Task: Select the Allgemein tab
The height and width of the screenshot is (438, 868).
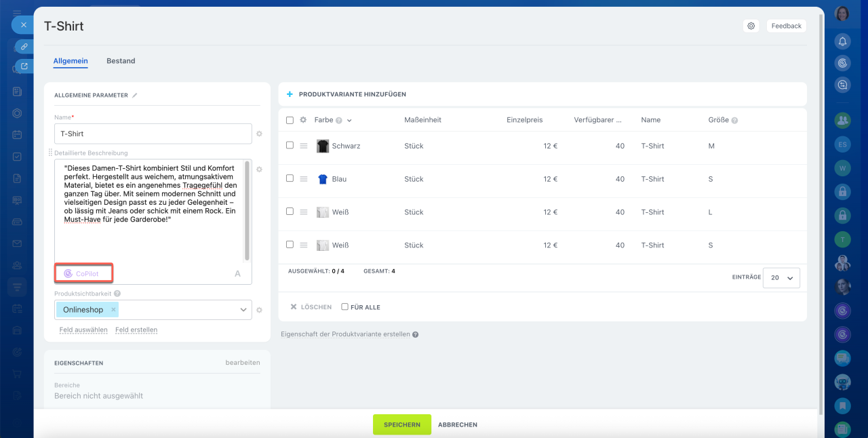Action: pos(71,61)
